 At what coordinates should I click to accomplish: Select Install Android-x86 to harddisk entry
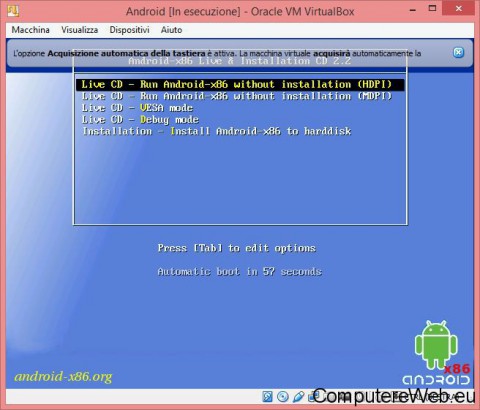(217, 131)
